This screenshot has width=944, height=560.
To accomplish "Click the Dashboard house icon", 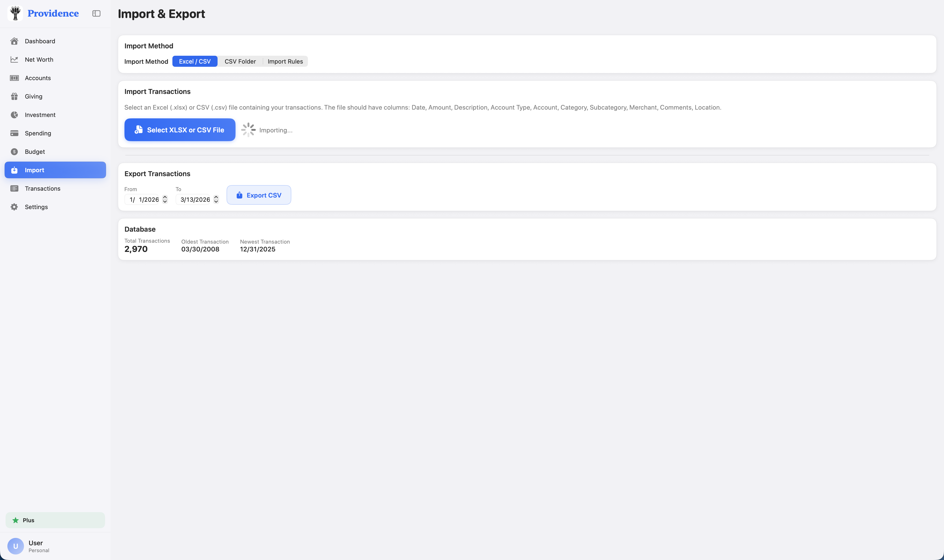I will 14,41.
